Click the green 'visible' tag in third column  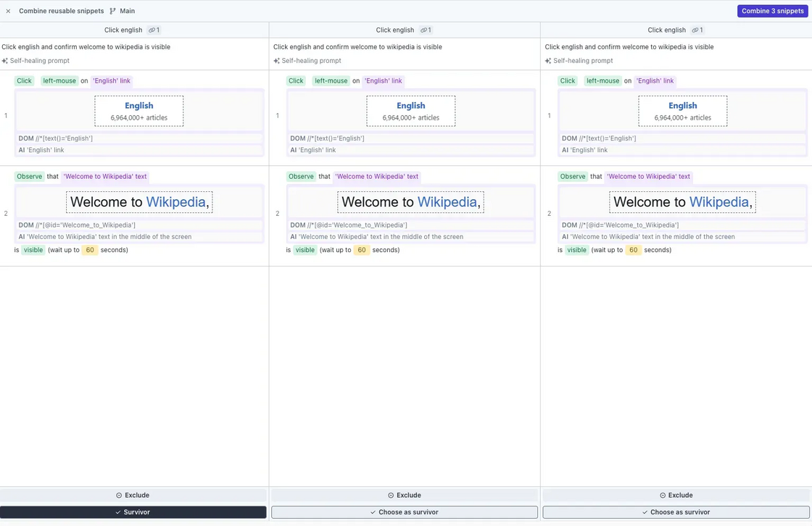(x=576, y=250)
